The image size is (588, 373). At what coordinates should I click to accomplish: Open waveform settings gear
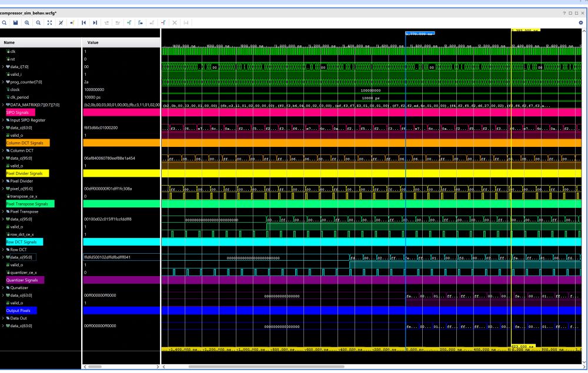[x=581, y=23]
